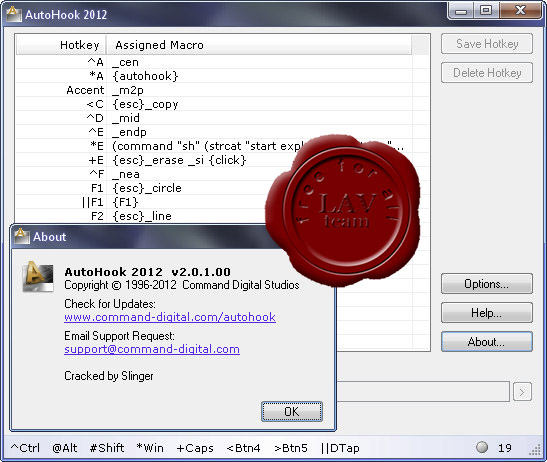The image size is (547, 462).
Task: Open the Help button
Action: tap(487, 313)
